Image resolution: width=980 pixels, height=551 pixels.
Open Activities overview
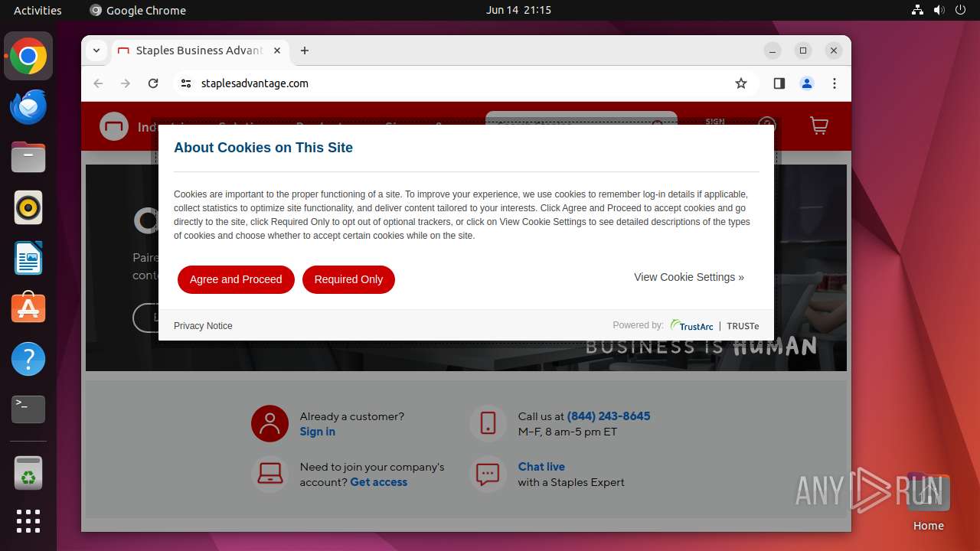pos(38,10)
